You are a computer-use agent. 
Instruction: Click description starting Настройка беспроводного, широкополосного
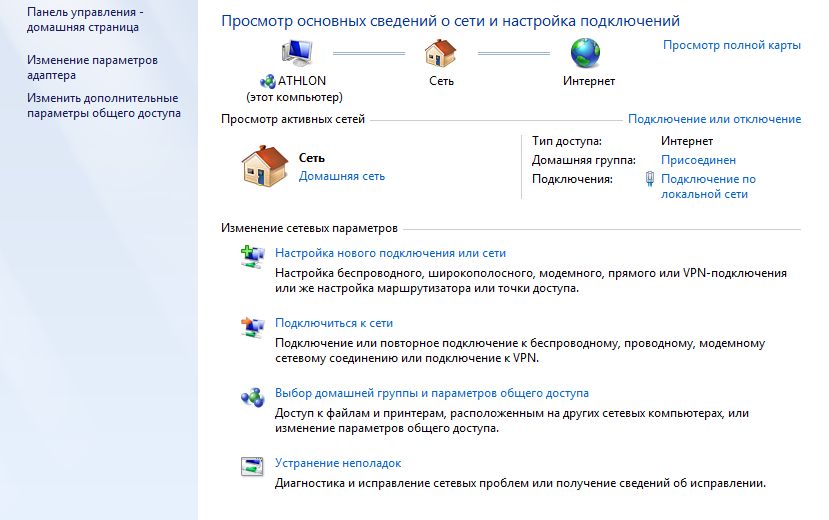[531, 281]
